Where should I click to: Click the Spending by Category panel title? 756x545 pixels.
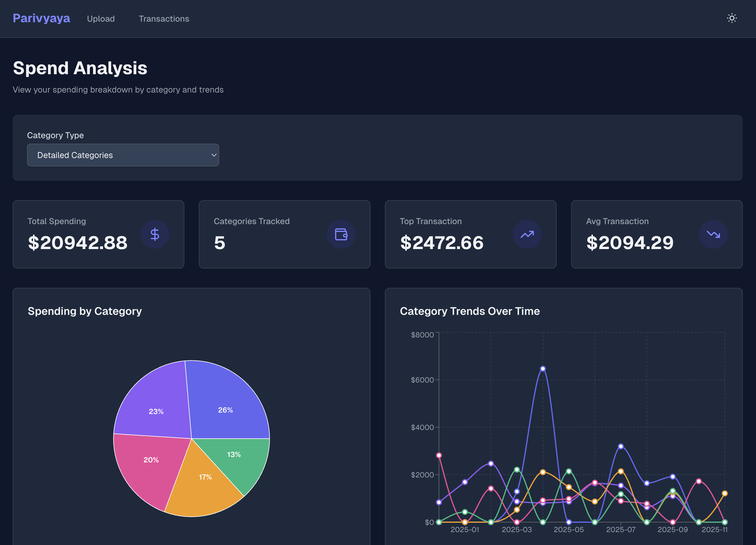[x=84, y=311]
